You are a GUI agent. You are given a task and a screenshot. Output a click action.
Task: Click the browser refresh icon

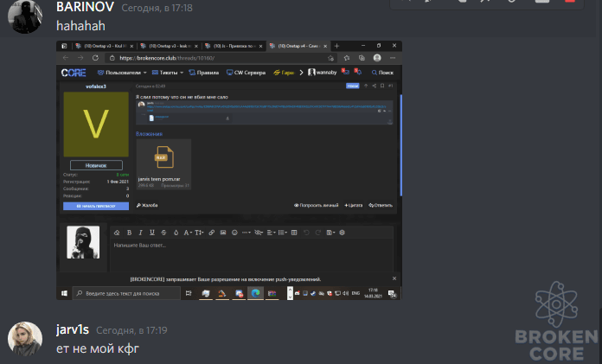(95, 58)
